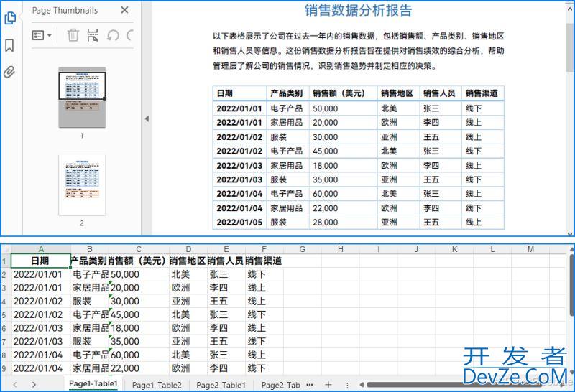This screenshot has height=392, width=575.
Task: Click PDF table header 销售额（美元）
Action: coord(343,93)
